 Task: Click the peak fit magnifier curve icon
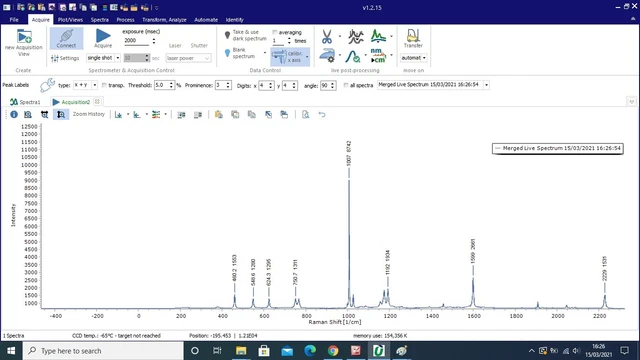click(x=353, y=56)
